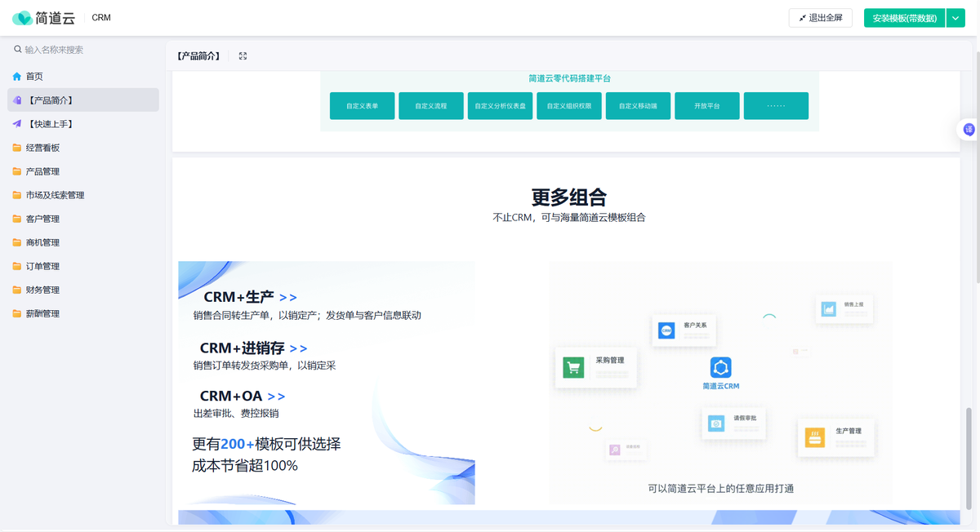Click the 自定义分析仪表盘 tile
980x532 pixels.
(500, 106)
